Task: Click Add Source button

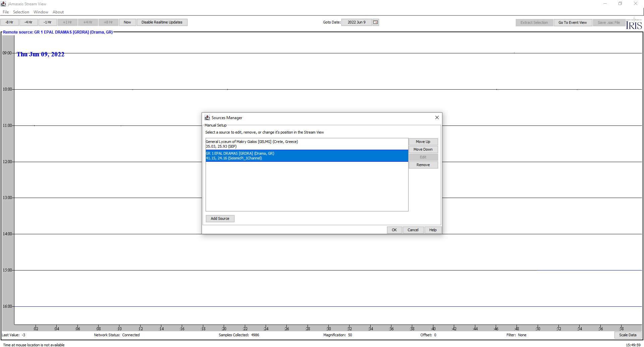Action: (220, 218)
